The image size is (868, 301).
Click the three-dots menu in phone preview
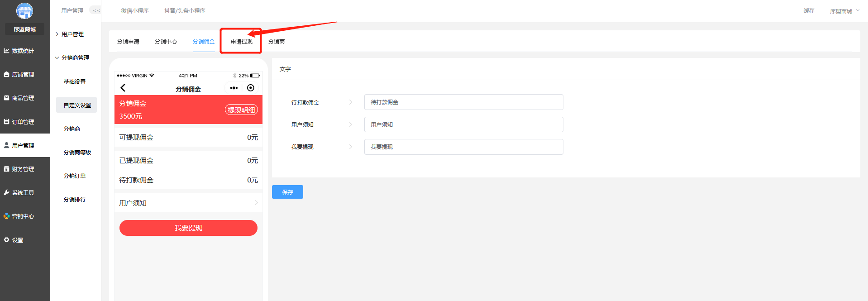(x=234, y=88)
